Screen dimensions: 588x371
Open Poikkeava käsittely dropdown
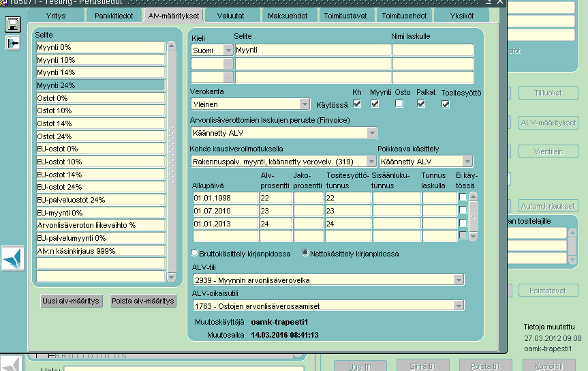(467, 162)
